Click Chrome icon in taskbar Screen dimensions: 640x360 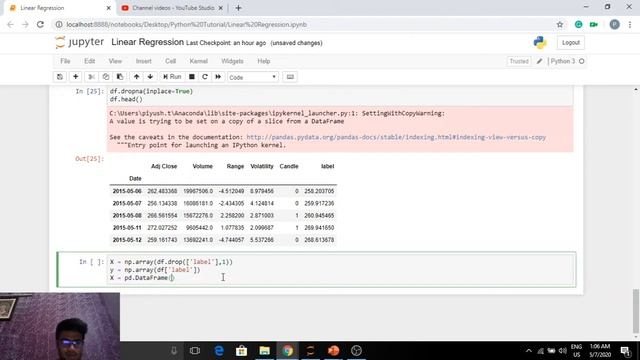pos(288,351)
